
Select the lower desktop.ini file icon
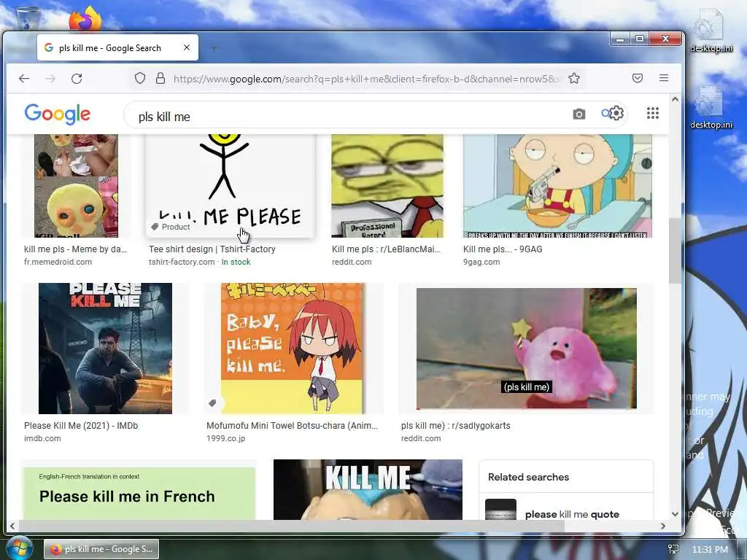[711, 108]
